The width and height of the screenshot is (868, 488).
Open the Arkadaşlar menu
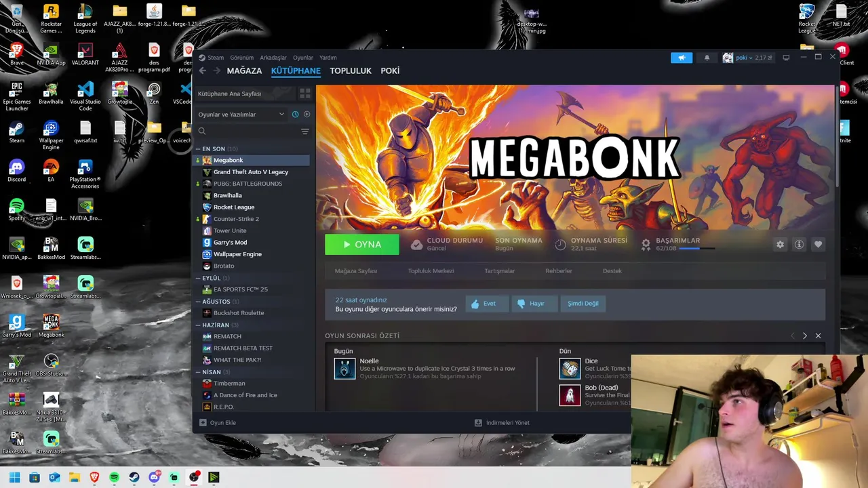pos(273,58)
